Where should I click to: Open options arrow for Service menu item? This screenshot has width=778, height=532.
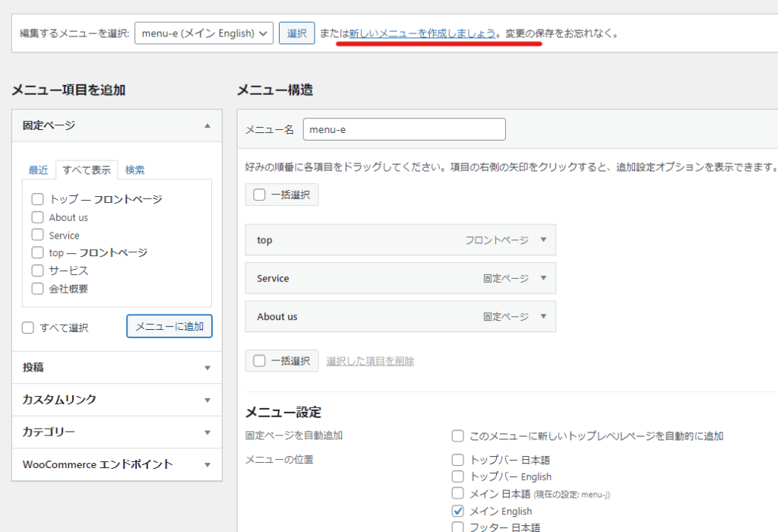[x=542, y=278]
